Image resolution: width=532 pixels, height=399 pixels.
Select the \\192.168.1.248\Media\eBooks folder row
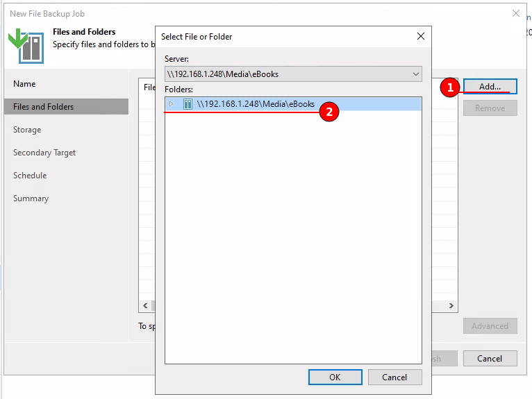[293, 104]
